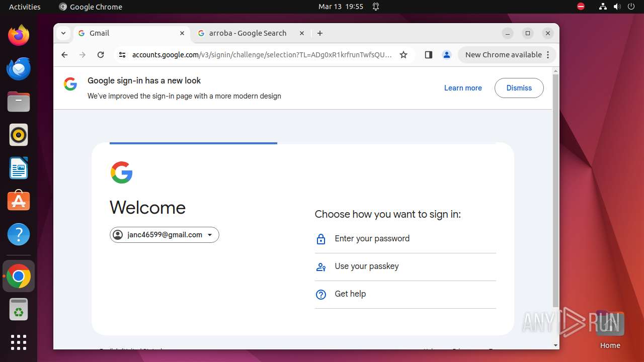Go forward to the next page

[83, 55]
